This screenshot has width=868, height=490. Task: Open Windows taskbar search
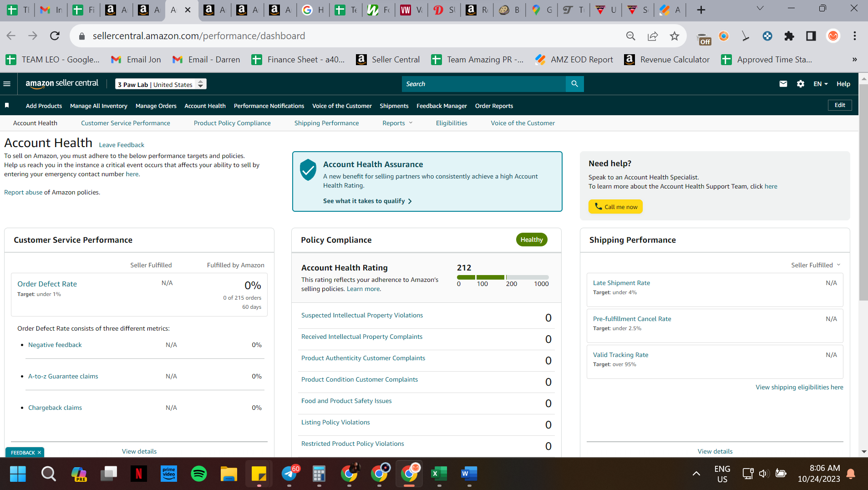(49, 474)
